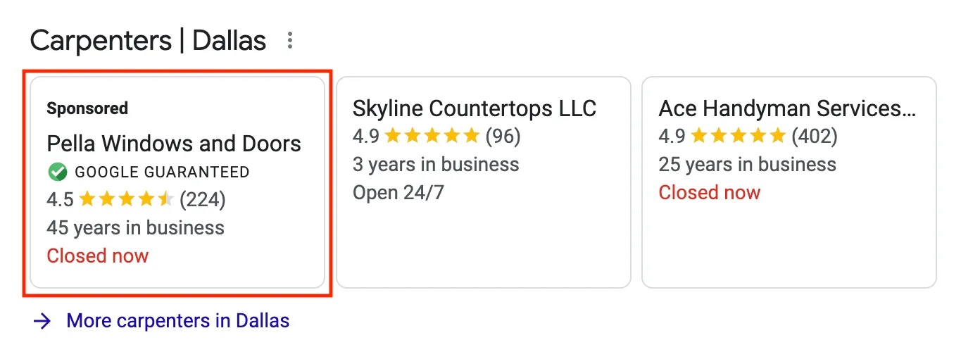This screenshot has width=980, height=359.
Task: Click Closed now on Ace Handyman card
Action: click(x=710, y=192)
